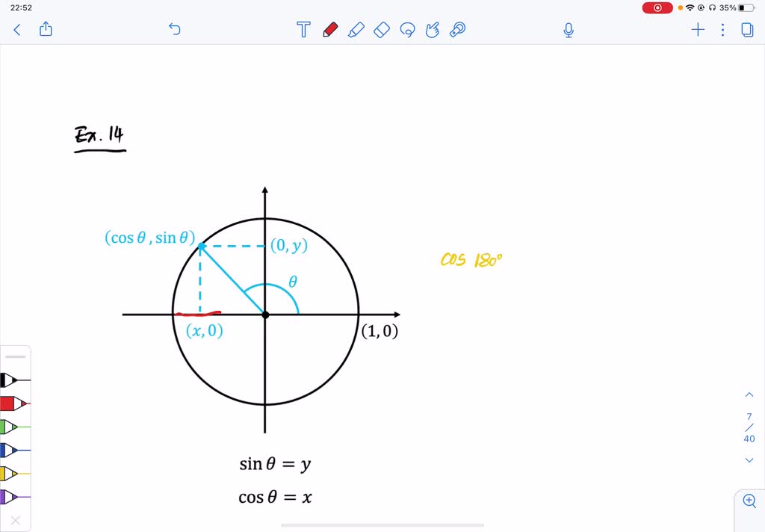Go back with the left chevron
Viewport: 765px width, 532px height.
[16, 29]
